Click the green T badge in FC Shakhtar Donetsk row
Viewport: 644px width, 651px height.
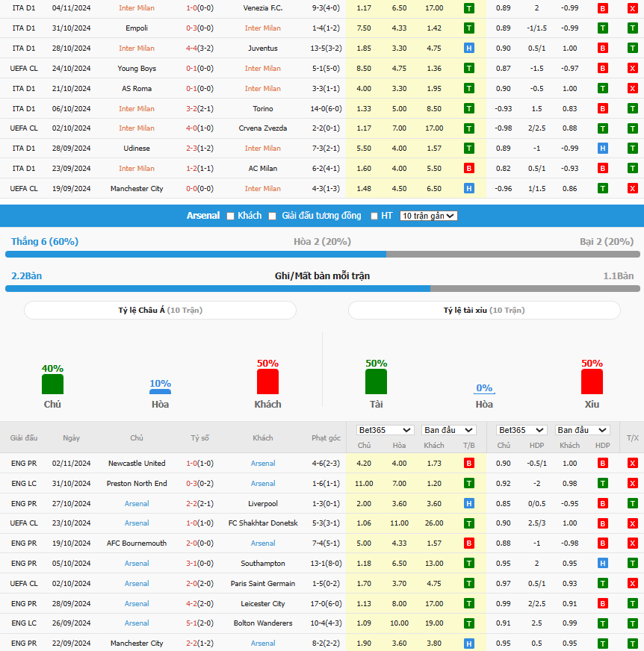[x=468, y=523]
